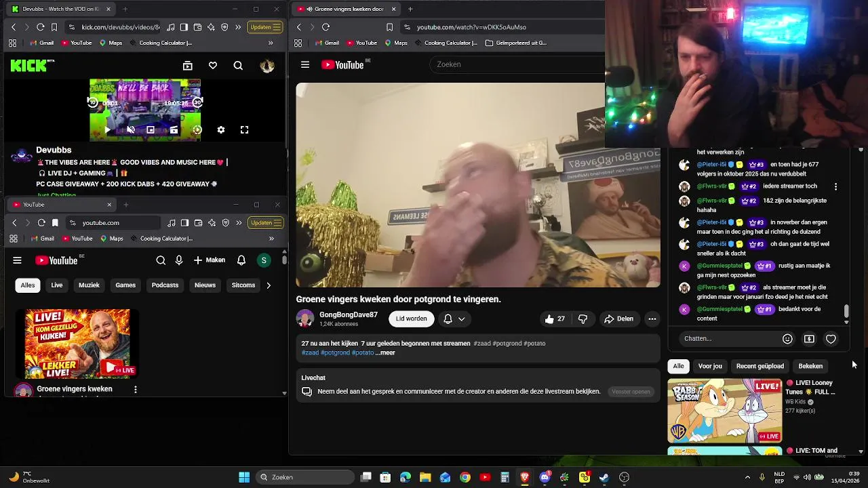
Task: Open GongBongDave87 channel link
Action: click(x=349, y=314)
